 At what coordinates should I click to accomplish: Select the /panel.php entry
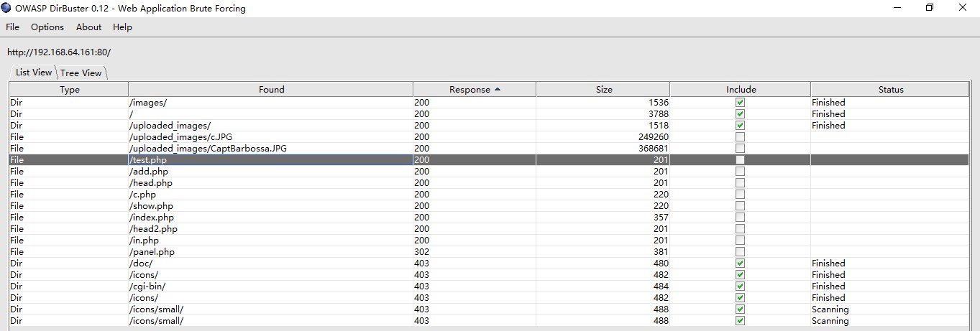[x=152, y=252]
